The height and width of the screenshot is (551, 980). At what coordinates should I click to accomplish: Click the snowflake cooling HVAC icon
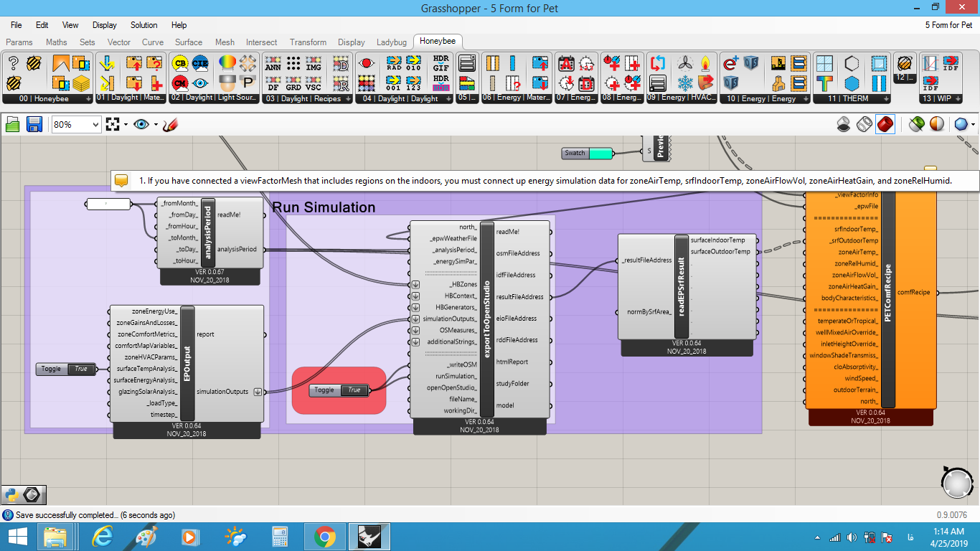click(686, 83)
